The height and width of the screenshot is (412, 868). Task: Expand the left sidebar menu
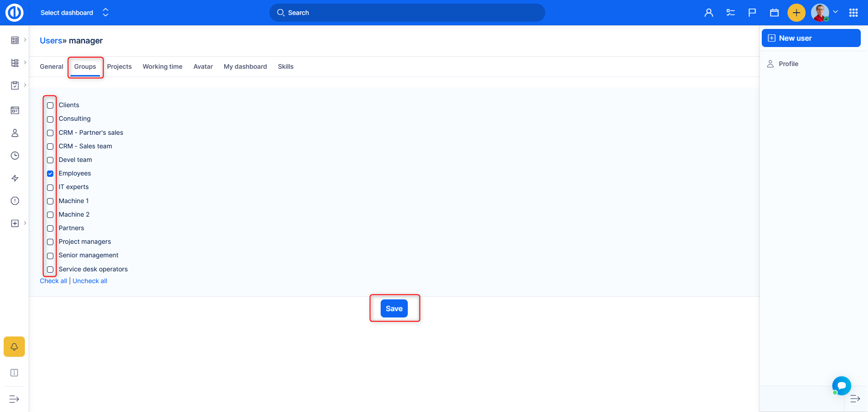14,399
